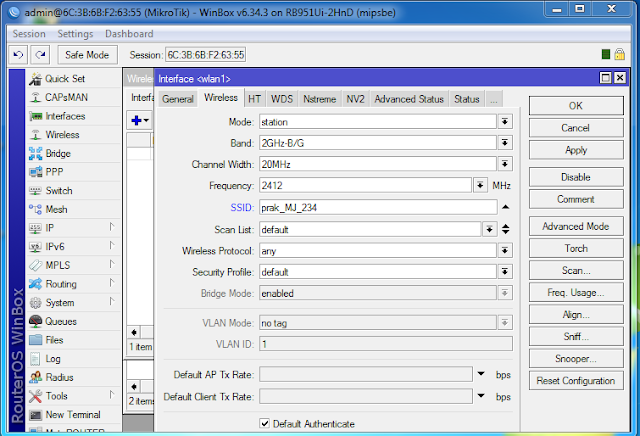Click the Scan... button
Screen dimensions: 640x436
coord(576,271)
